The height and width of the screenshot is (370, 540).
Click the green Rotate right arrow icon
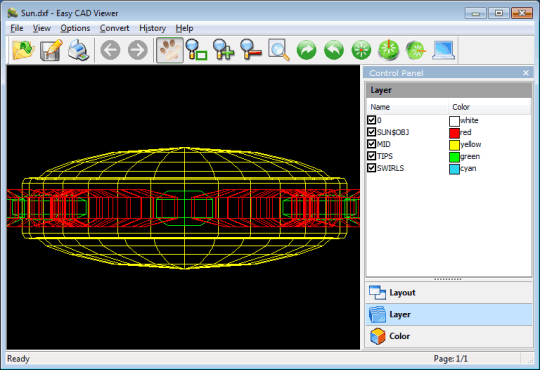[x=306, y=50]
